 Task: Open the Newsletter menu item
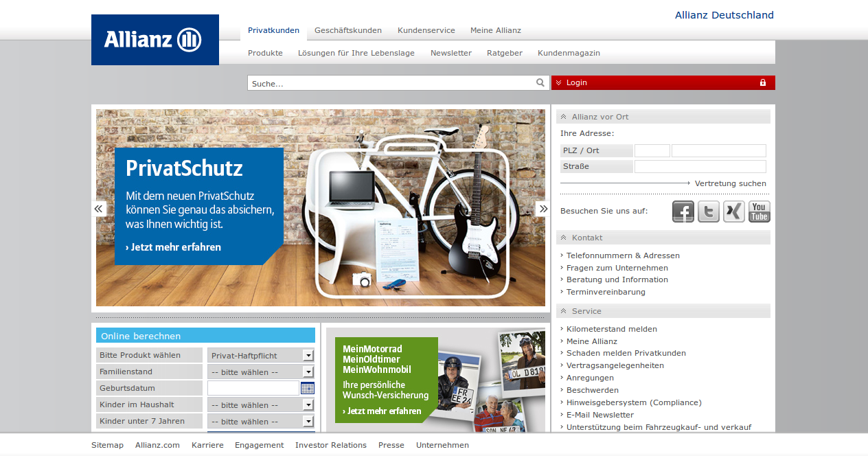451,53
